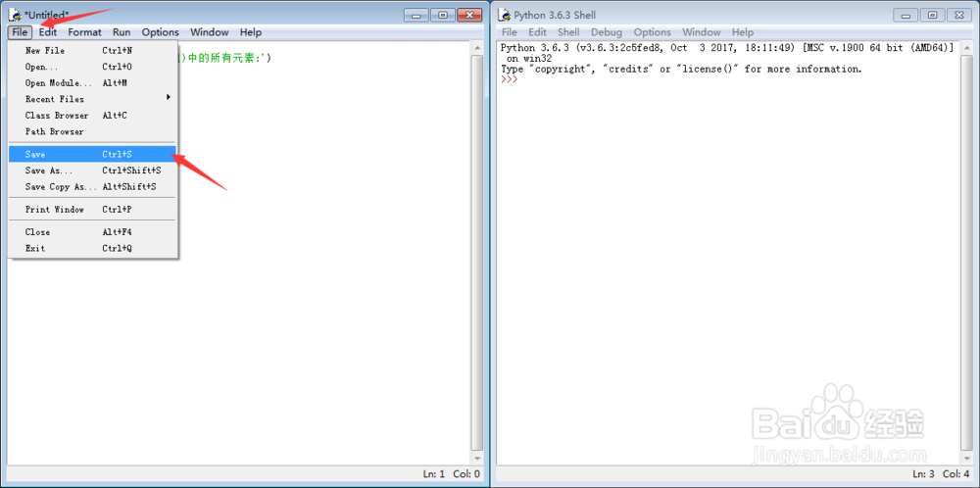This screenshot has height=488, width=980.
Task: Open the File menu in Untitled editor
Action: tap(20, 32)
